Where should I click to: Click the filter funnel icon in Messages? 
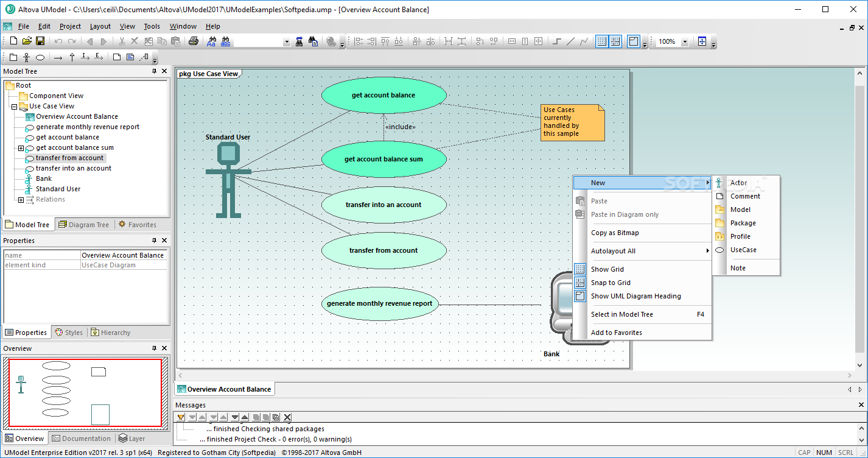(x=181, y=417)
